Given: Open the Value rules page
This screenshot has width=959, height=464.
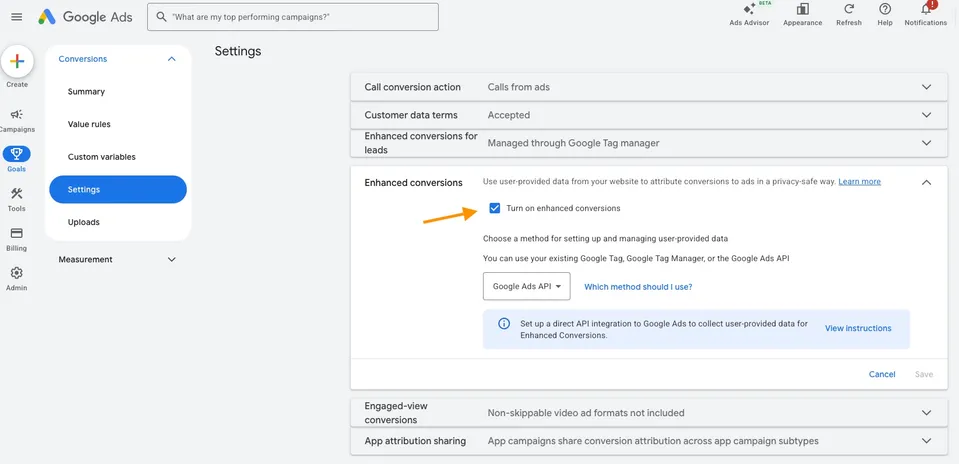Looking at the screenshot, I should tap(89, 124).
